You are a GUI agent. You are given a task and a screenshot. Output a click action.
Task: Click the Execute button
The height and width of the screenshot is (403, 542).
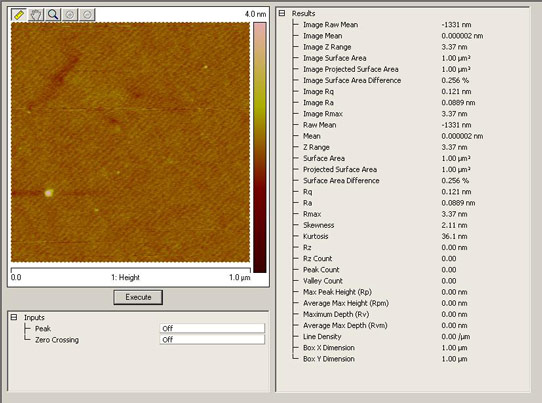pos(138,297)
